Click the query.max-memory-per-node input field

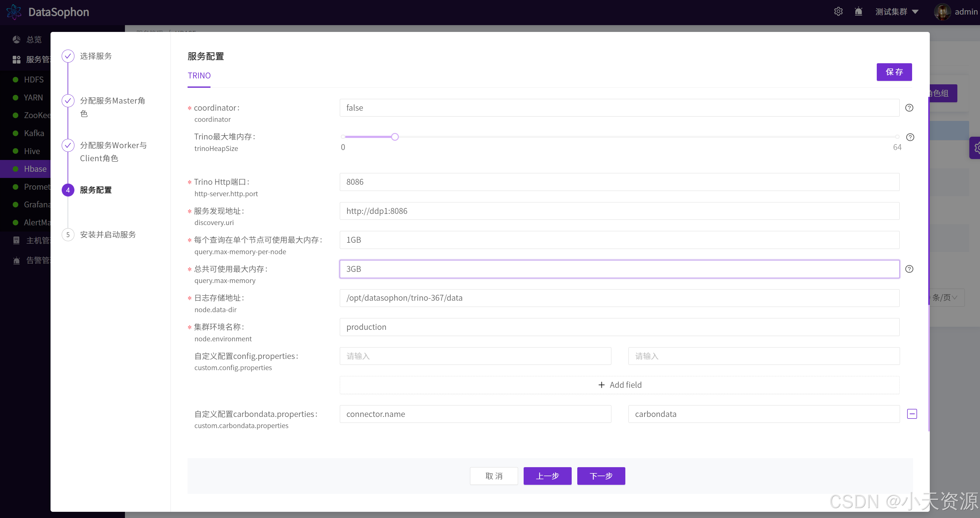click(619, 240)
